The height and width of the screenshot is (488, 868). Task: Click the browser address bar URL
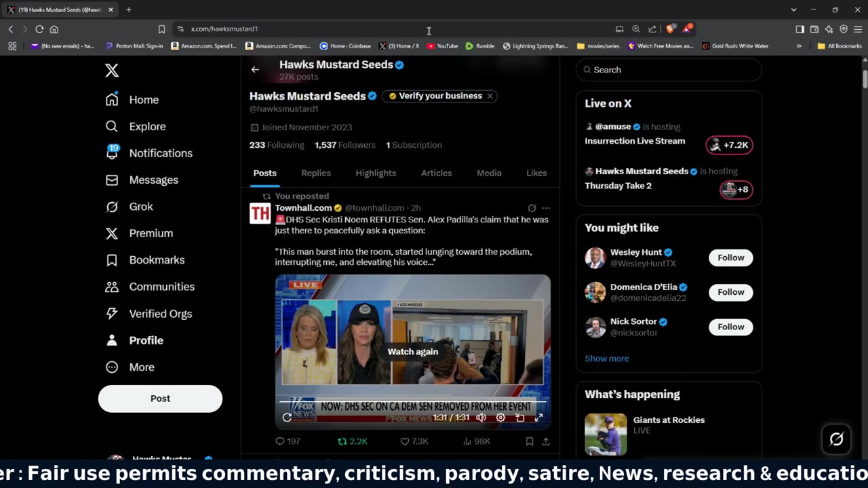point(224,29)
